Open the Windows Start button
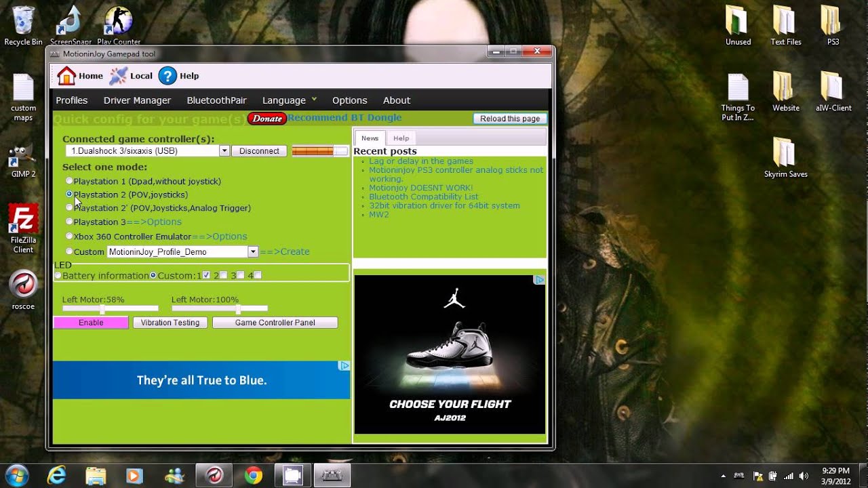The image size is (868, 488). 16,475
